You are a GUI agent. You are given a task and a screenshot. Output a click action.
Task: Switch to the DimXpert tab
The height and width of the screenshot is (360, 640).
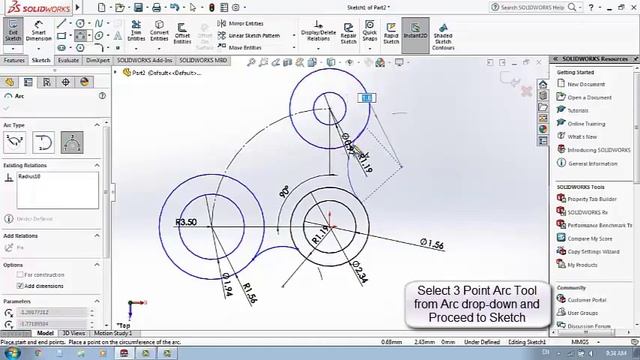tap(98, 60)
